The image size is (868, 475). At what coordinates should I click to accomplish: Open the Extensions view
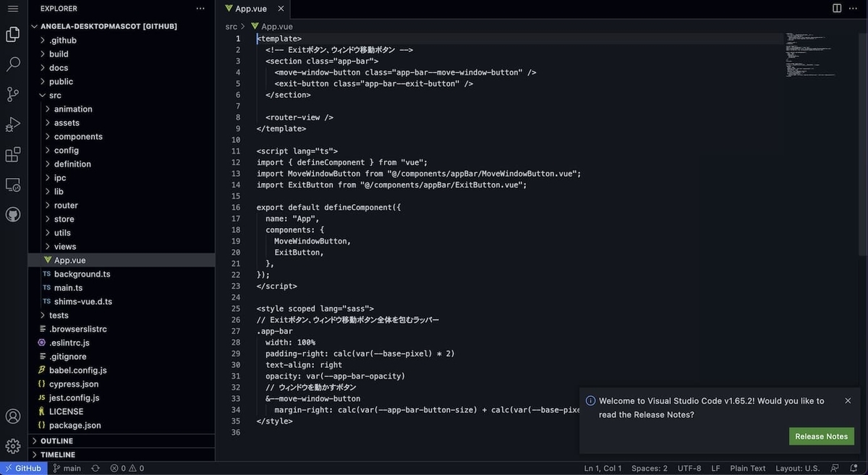(x=13, y=154)
